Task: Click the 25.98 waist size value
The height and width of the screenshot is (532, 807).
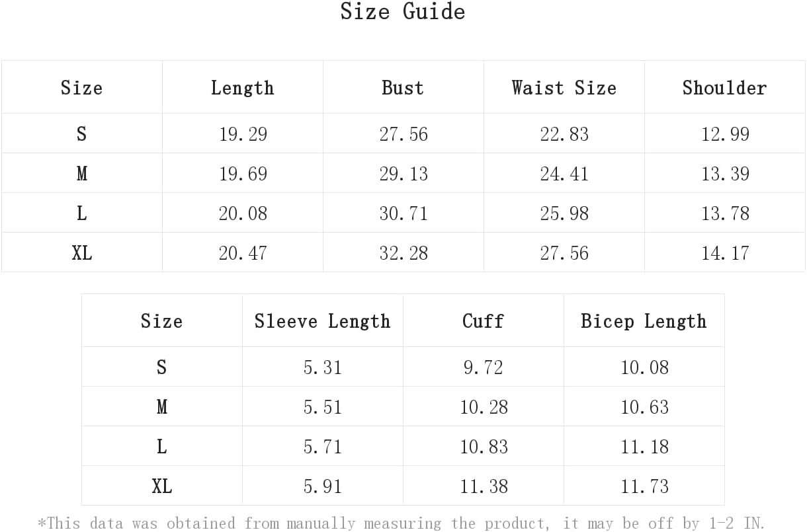Action: pos(564,213)
